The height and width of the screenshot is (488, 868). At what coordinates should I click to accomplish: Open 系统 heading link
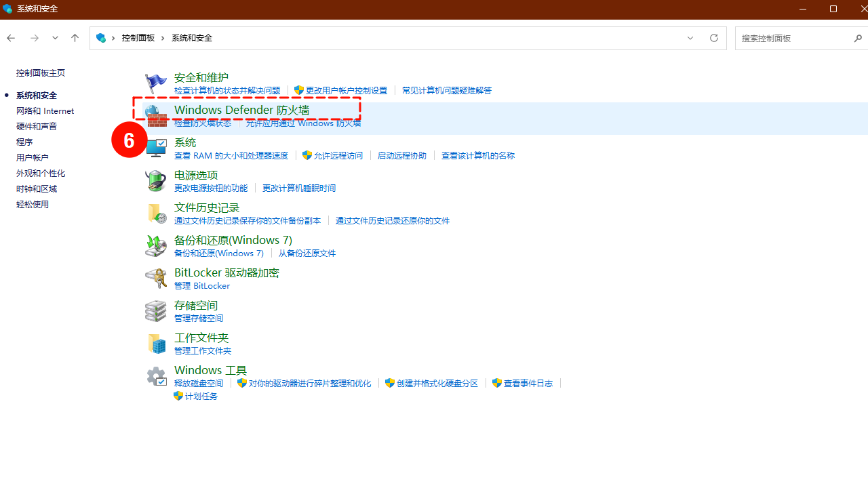(185, 142)
